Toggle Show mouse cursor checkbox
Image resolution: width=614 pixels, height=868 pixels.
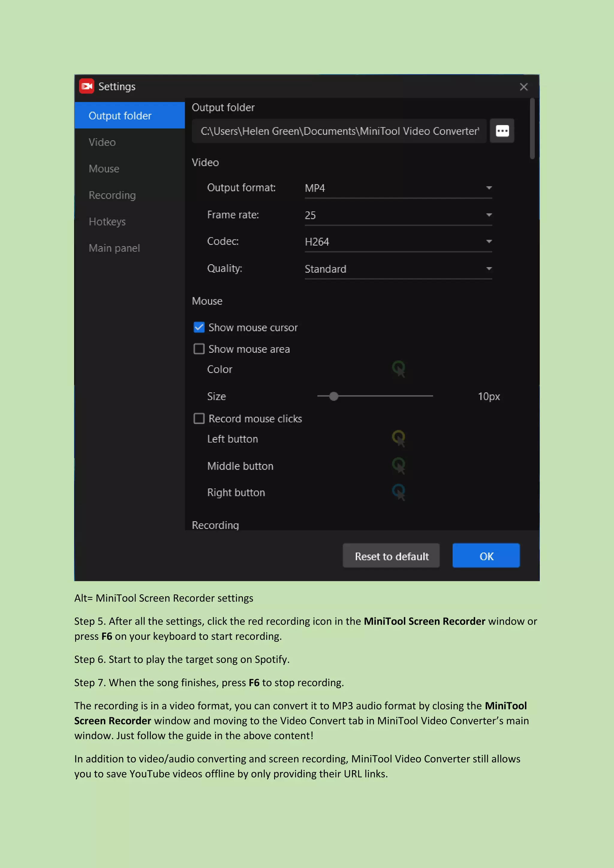coord(199,327)
